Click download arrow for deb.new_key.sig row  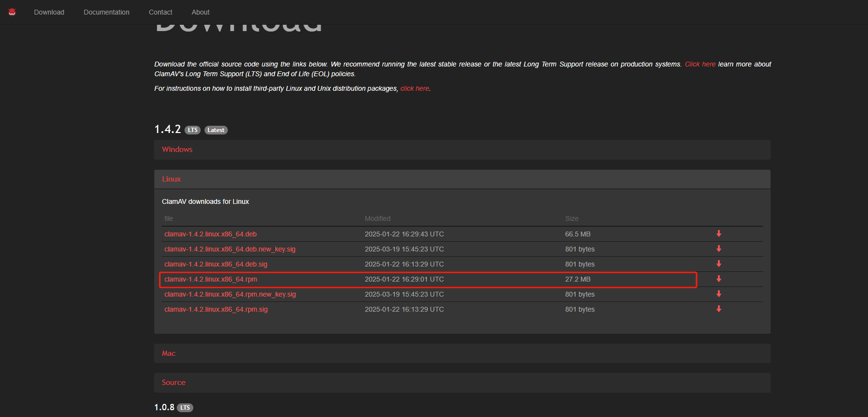coord(719,249)
